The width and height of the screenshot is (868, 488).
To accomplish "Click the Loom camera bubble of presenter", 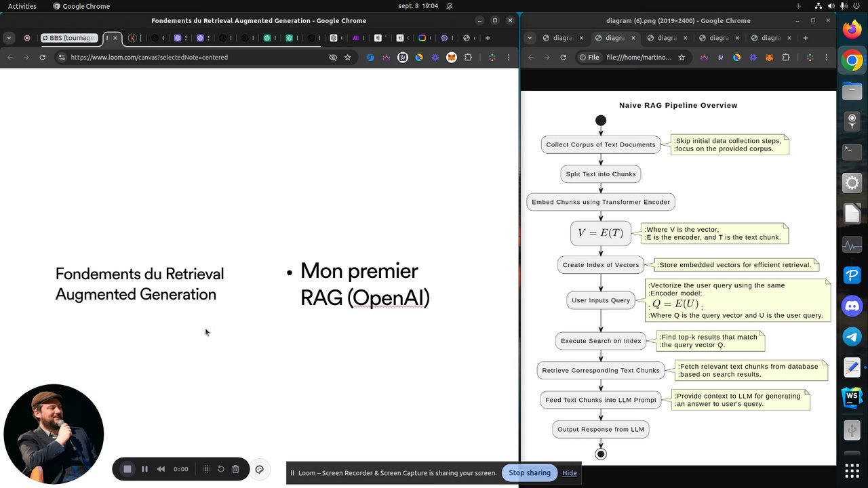I will (x=54, y=434).
